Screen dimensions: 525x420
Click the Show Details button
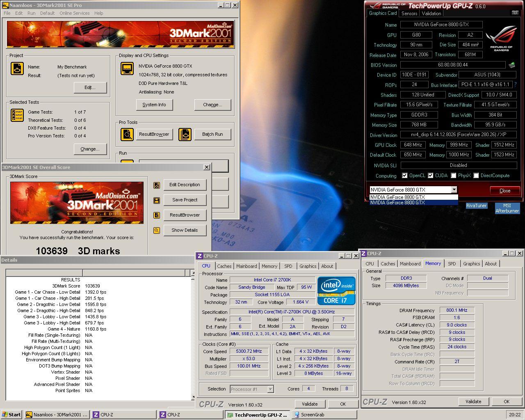click(185, 230)
